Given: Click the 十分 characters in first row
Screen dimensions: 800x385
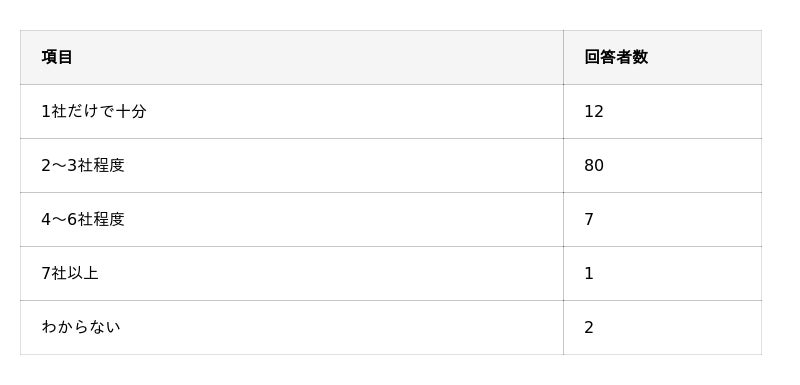Looking at the screenshot, I should click(131, 111).
